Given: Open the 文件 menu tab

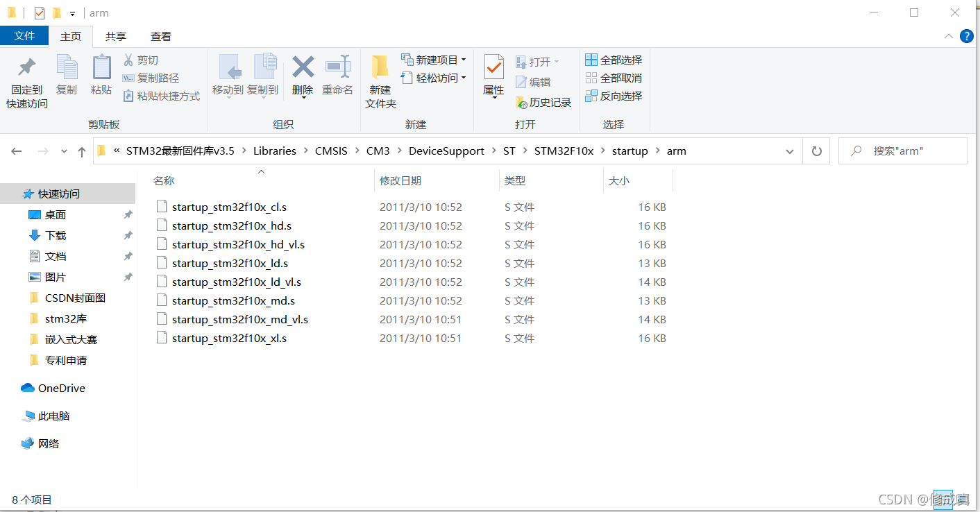Looking at the screenshot, I should (x=24, y=36).
